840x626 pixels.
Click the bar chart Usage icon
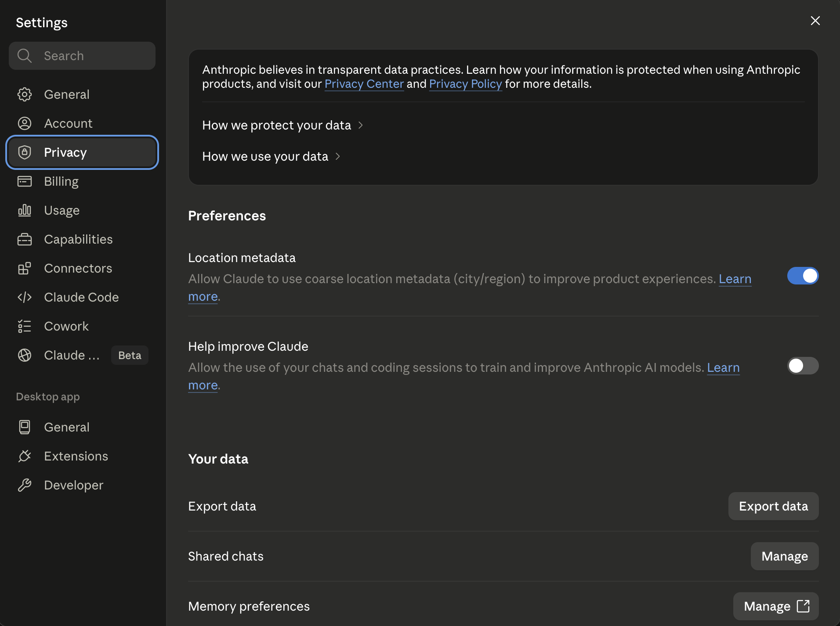[x=25, y=210]
